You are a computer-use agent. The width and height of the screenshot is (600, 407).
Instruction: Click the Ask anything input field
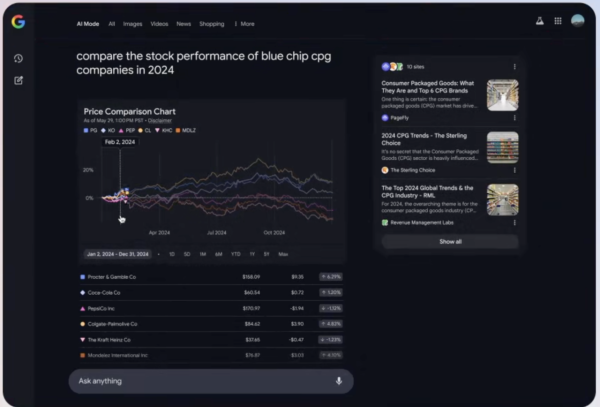[200, 381]
